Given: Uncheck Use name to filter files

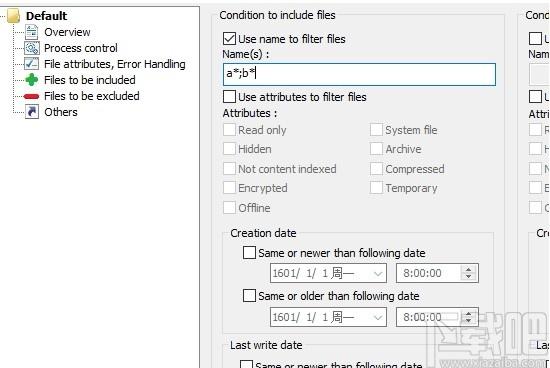Looking at the screenshot, I should (229, 39).
